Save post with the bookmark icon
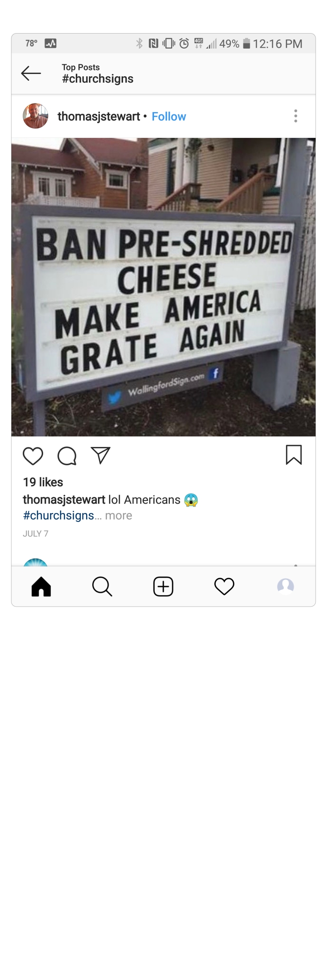327x980 pixels. 294,455
